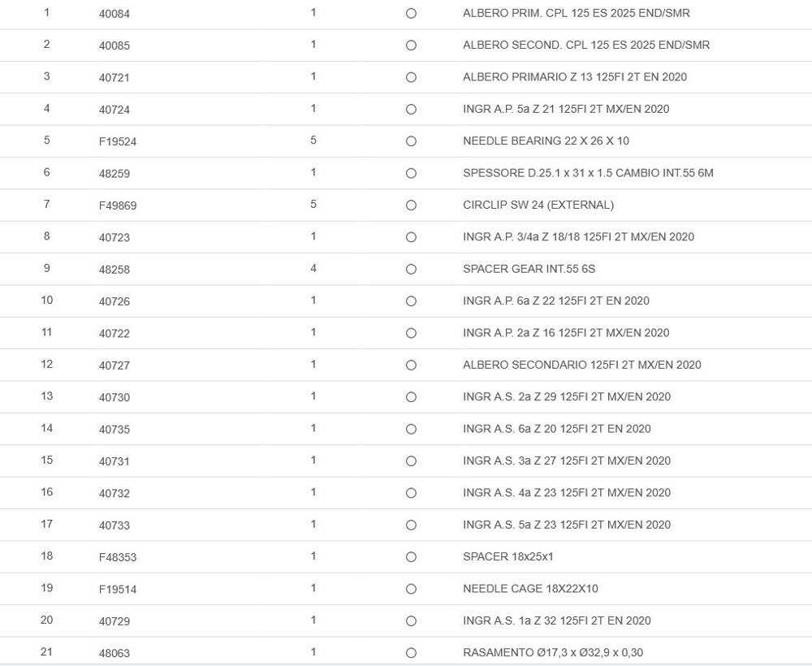Screen dimensions: 812x666
Task: Select the circle for RASAMENTO part 48063
Action: (411, 653)
